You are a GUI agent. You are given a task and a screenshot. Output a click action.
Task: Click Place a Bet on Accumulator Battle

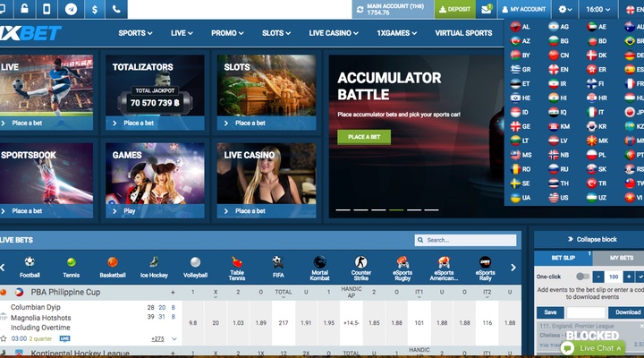point(364,137)
